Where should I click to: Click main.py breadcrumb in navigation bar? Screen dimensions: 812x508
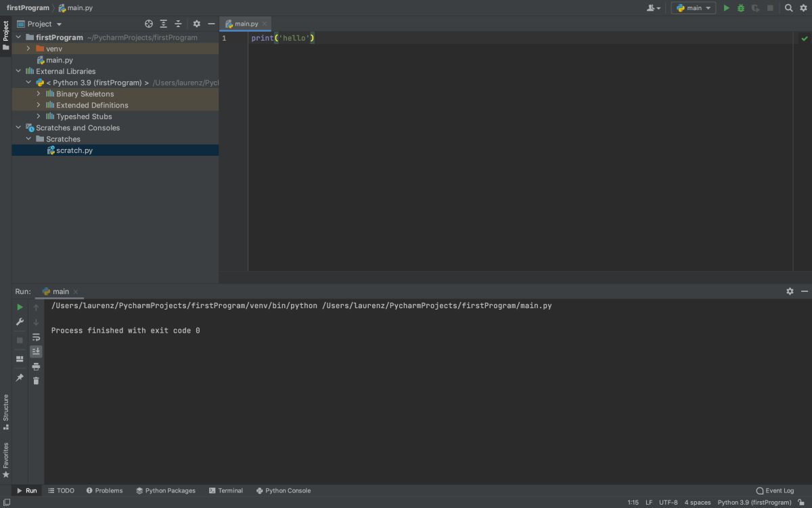[x=75, y=7]
